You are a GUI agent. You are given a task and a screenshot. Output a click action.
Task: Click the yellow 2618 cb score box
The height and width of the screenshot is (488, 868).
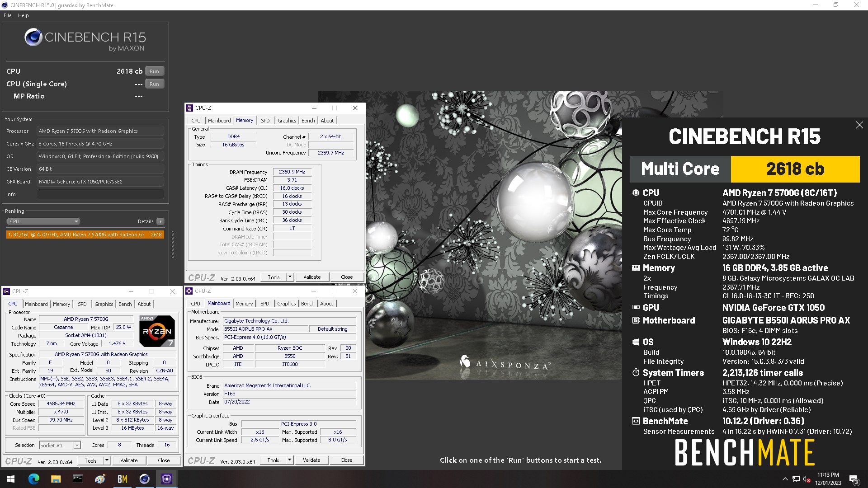(x=795, y=169)
